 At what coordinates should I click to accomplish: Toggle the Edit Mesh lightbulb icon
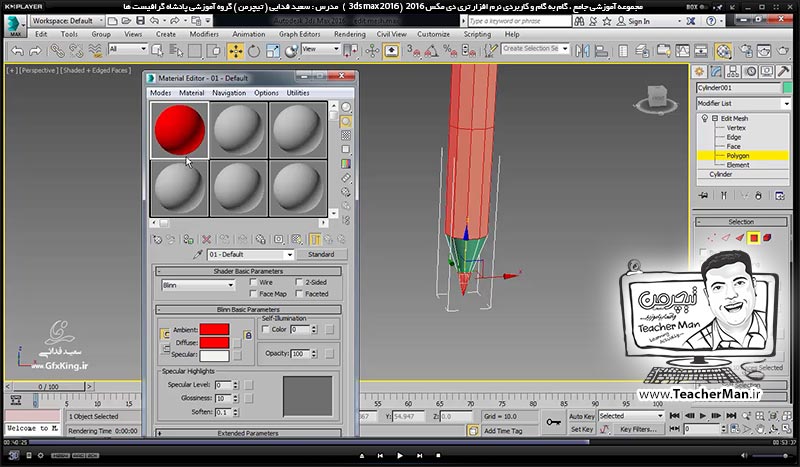705,118
